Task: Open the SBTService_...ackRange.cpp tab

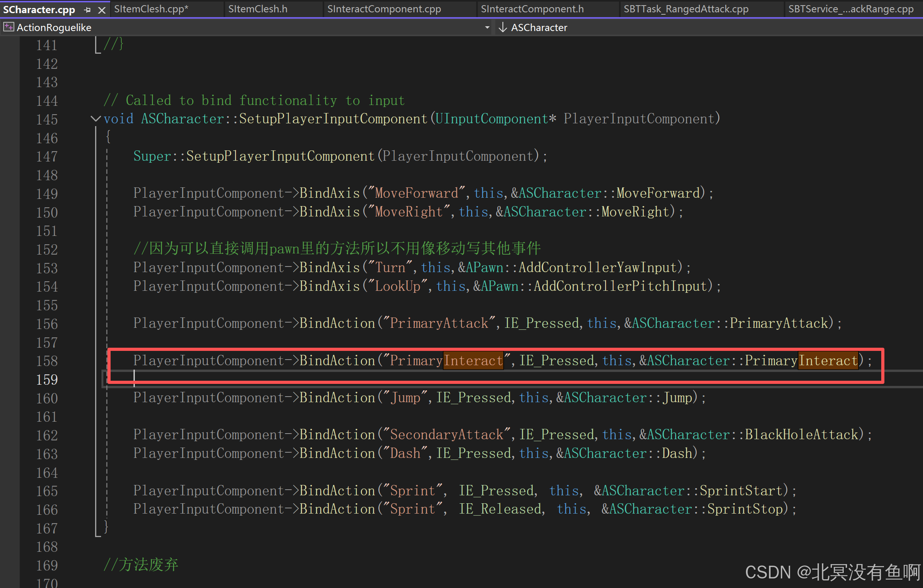Action: click(x=851, y=9)
